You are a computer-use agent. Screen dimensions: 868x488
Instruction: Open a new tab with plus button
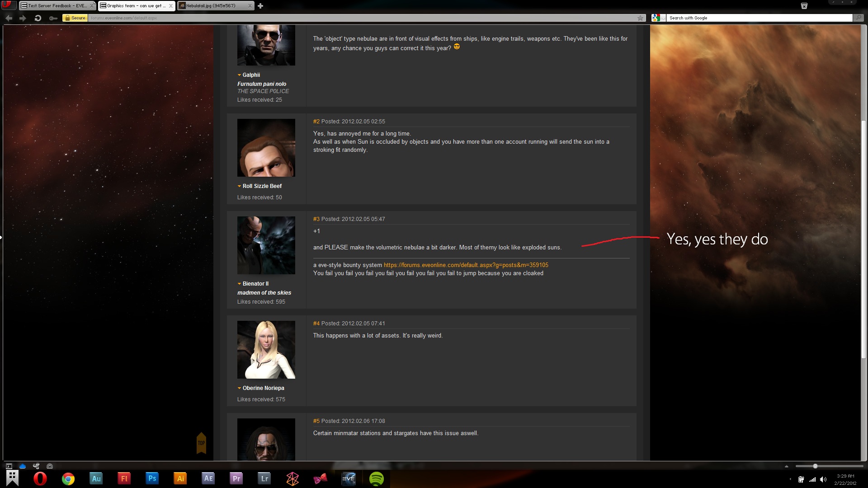pos(260,6)
